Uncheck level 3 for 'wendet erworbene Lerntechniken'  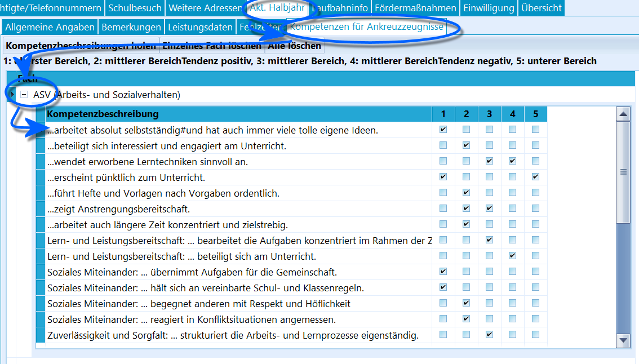click(x=490, y=161)
